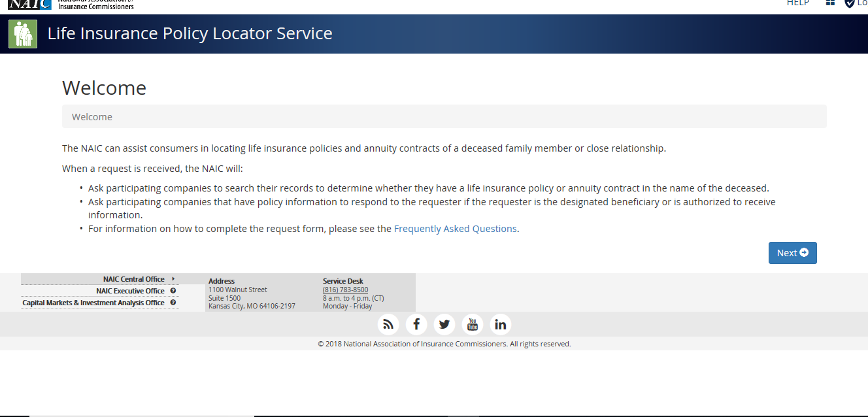
Task: Open the NAIC Twitter icon
Action: tap(444, 324)
